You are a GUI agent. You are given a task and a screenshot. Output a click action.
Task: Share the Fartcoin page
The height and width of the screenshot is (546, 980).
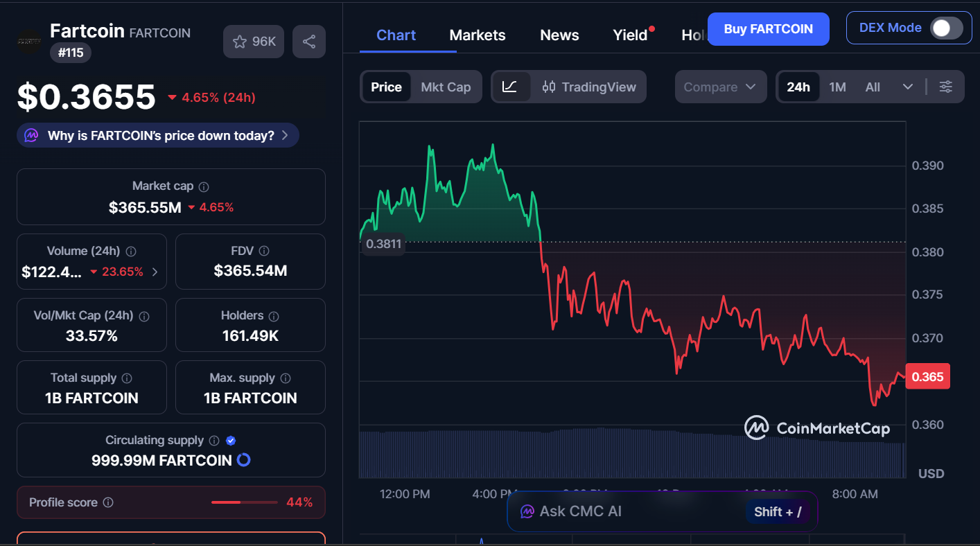coord(308,42)
